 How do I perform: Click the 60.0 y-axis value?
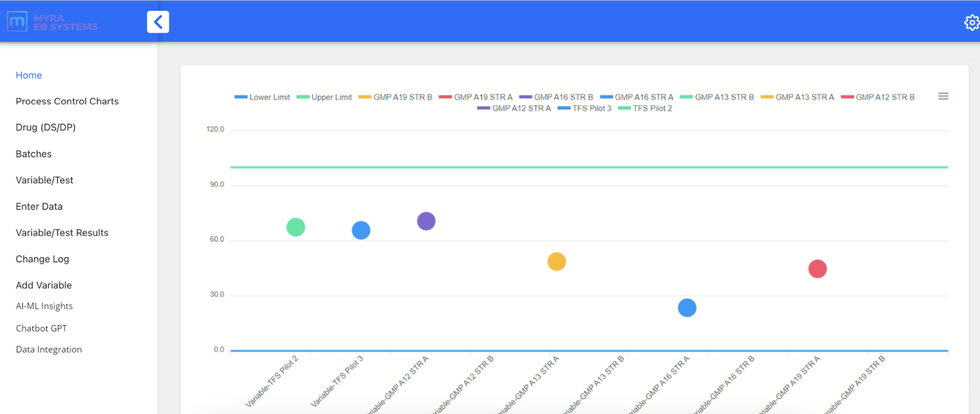point(217,239)
